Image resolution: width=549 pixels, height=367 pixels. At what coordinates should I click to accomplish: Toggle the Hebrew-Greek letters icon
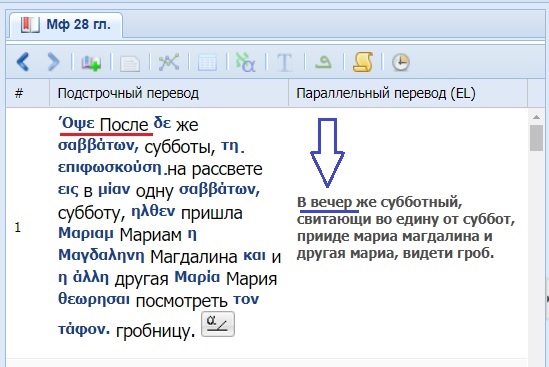click(245, 62)
